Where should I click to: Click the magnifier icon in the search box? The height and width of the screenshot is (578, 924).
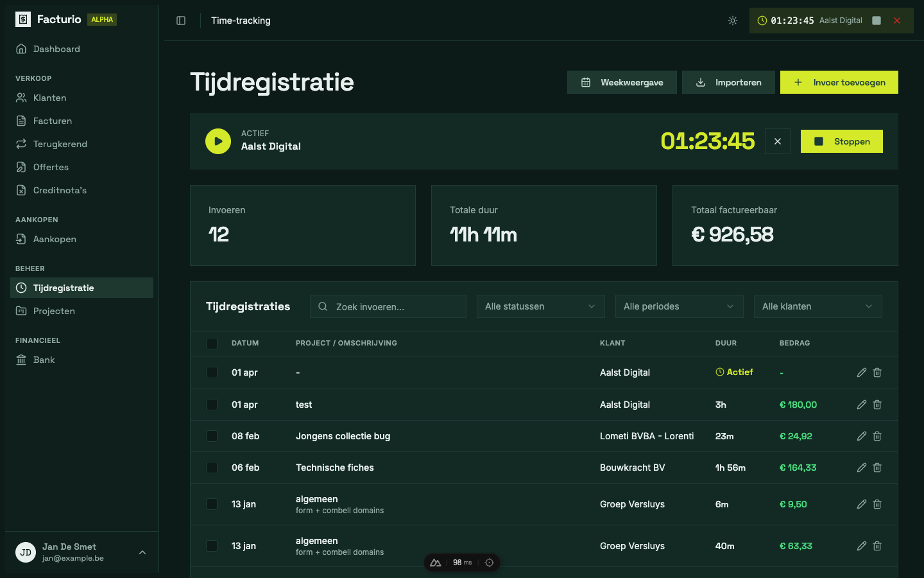(x=323, y=306)
